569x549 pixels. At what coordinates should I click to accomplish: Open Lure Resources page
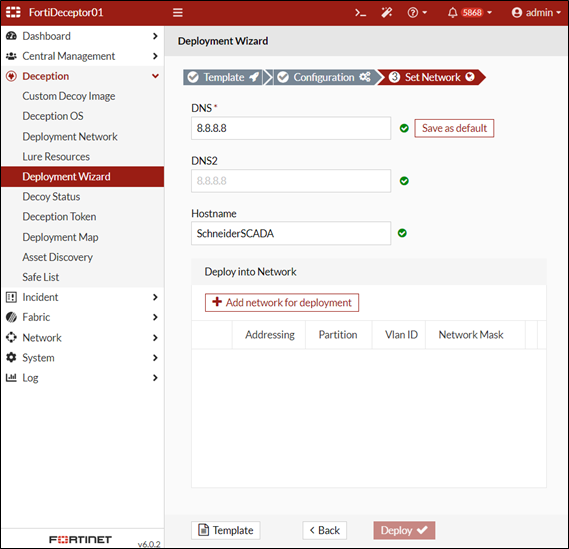point(56,156)
